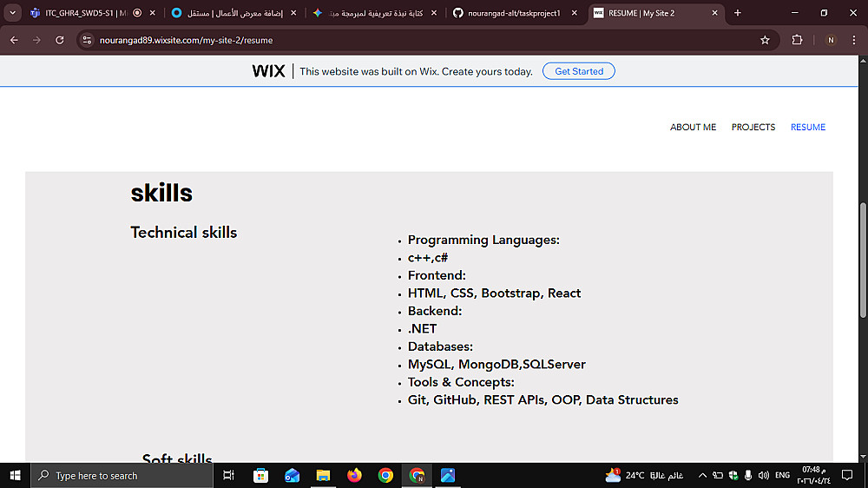Open the Chrome three-dot menu

[854, 40]
